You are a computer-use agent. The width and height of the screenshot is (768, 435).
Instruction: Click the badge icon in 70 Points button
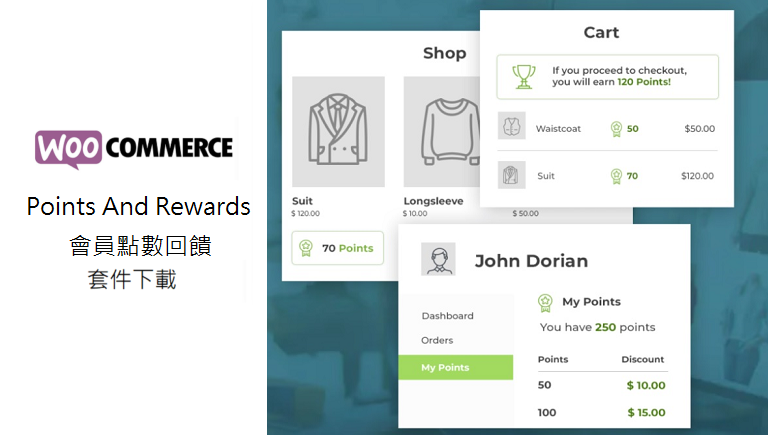pos(306,248)
